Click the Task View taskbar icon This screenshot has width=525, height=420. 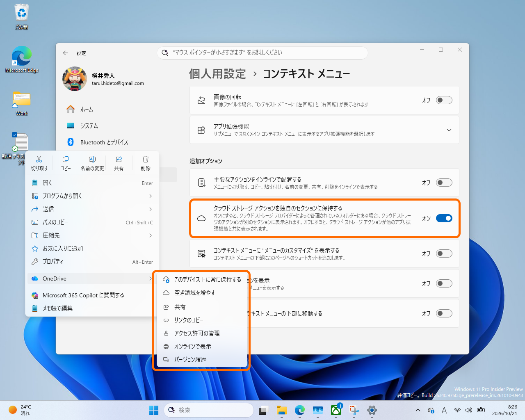[x=263, y=410]
